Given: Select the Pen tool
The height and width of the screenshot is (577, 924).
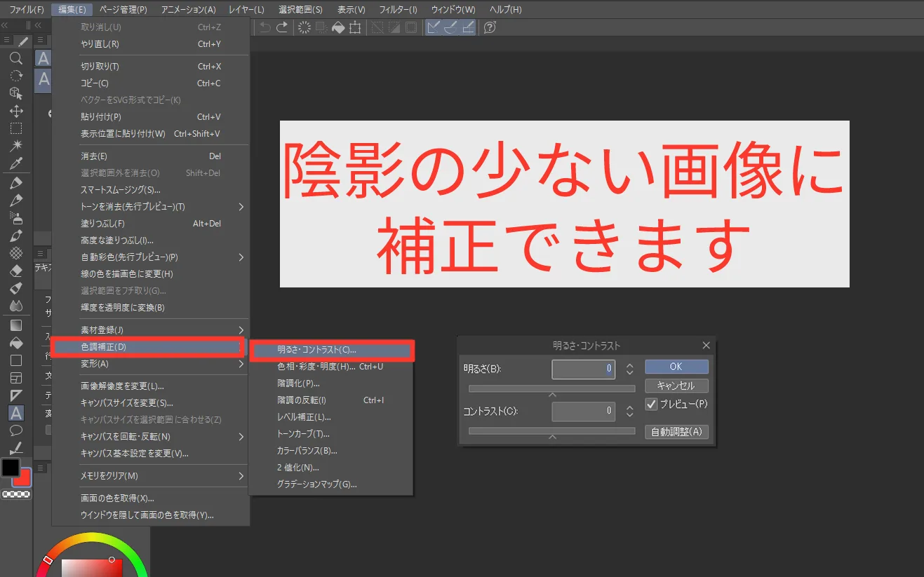Looking at the screenshot, I should click(16, 184).
